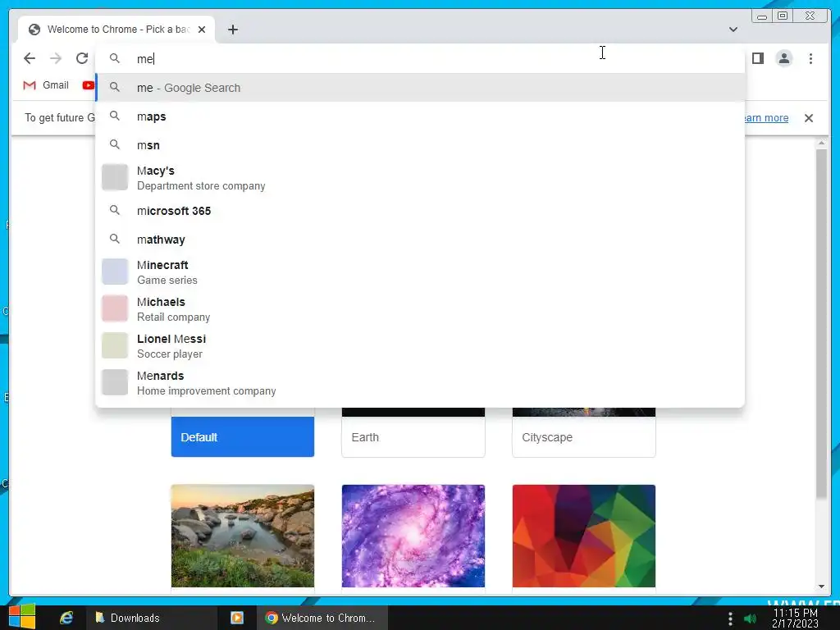Open Chrome's three-dot menu
Screen dimensions: 840x630
(x=810, y=58)
